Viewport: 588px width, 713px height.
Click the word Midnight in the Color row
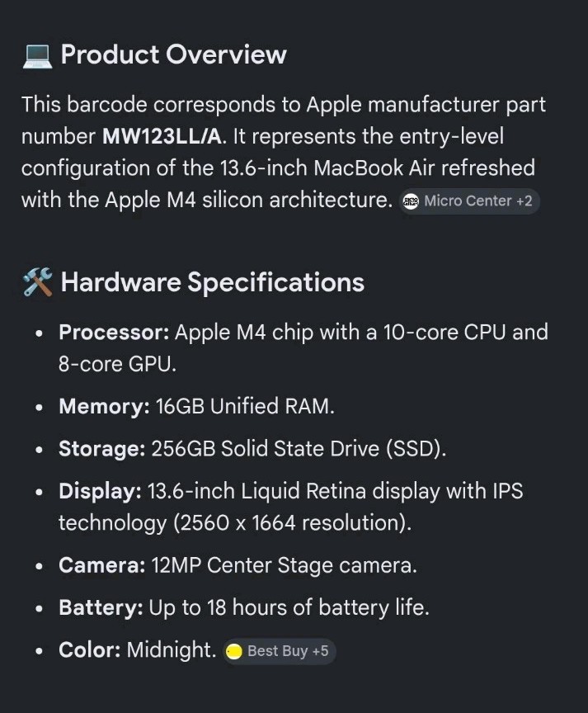171,650
